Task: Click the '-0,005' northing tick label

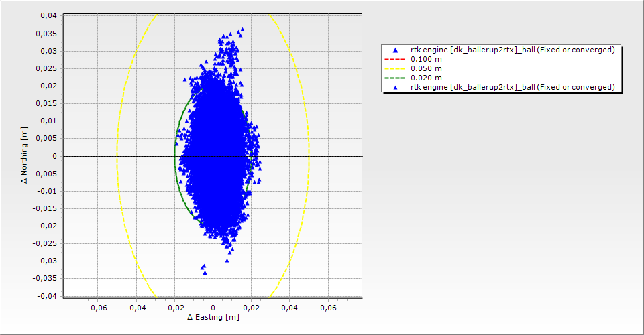Action: (45, 174)
